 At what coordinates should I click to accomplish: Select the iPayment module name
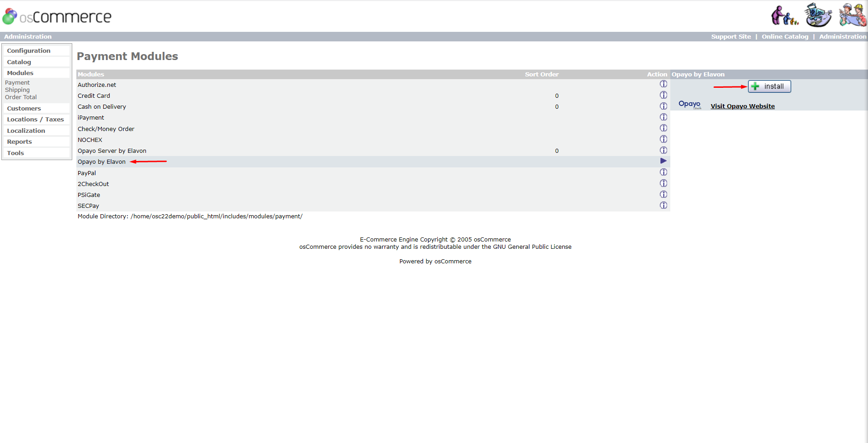91,117
